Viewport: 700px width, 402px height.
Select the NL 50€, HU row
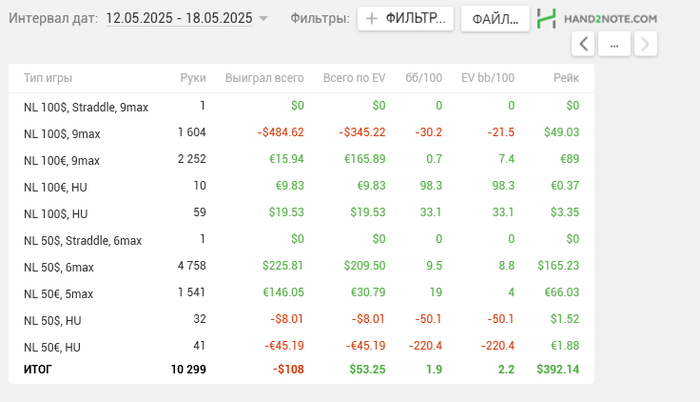pos(52,347)
